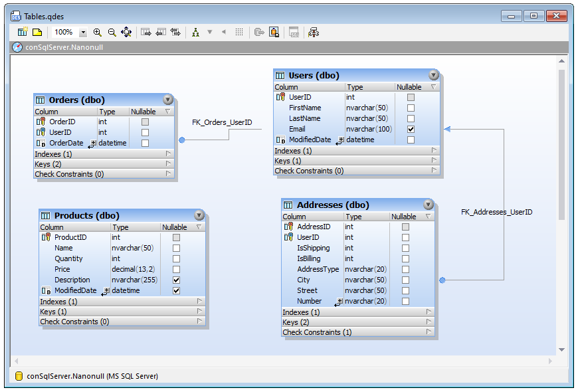The image size is (578, 392).
Task: Expand Keys (1) section in Users table
Action: click(x=434, y=161)
